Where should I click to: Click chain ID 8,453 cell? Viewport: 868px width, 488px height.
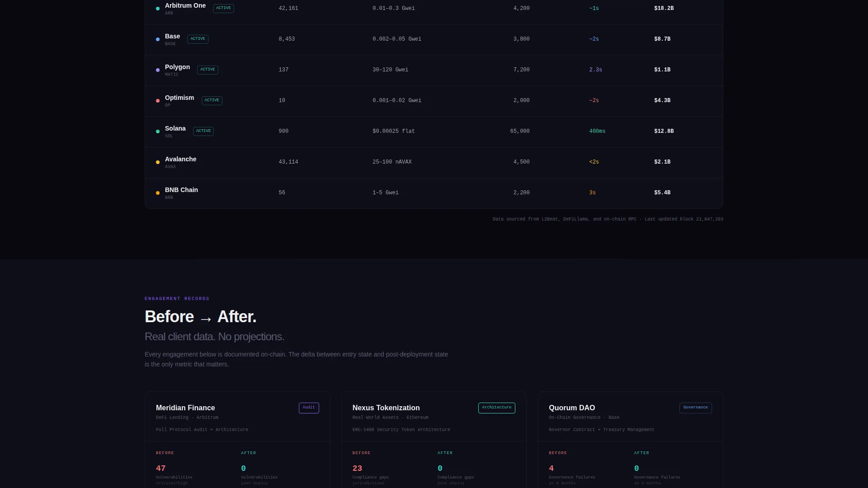(x=287, y=39)
